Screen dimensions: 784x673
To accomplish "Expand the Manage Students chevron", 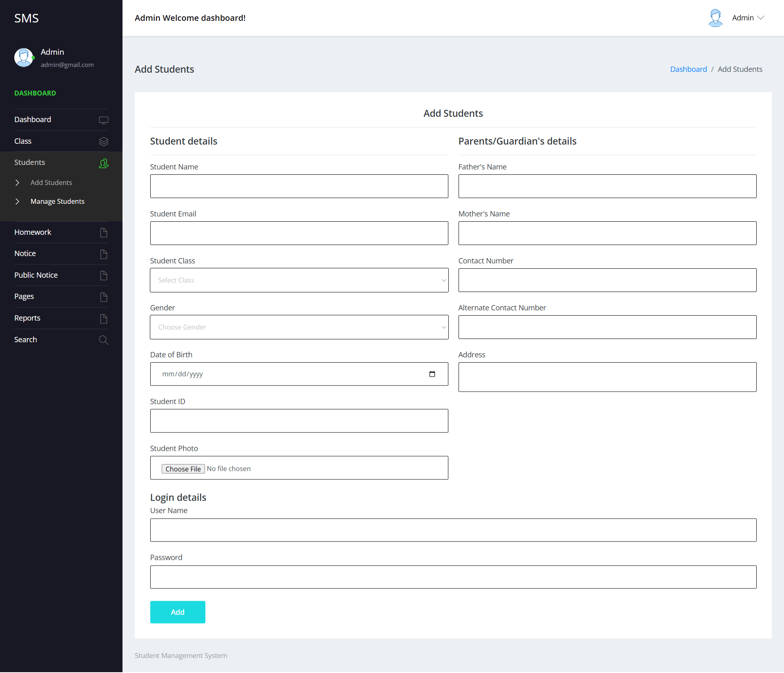I will point(17,201).
